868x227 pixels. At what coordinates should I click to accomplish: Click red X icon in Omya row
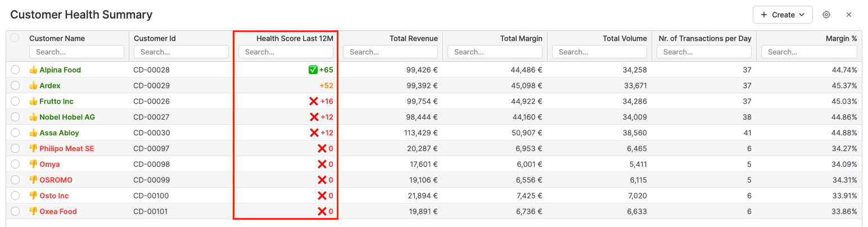(322, 165)
